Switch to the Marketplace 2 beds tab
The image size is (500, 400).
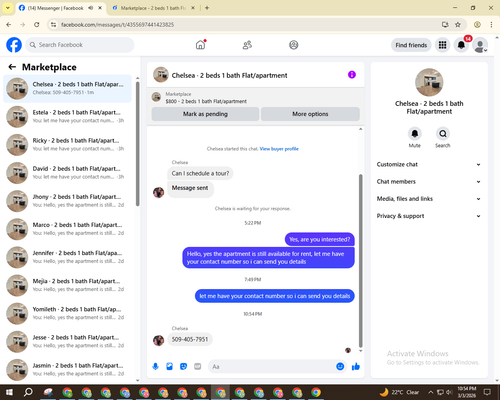click(x=153, y=8)
